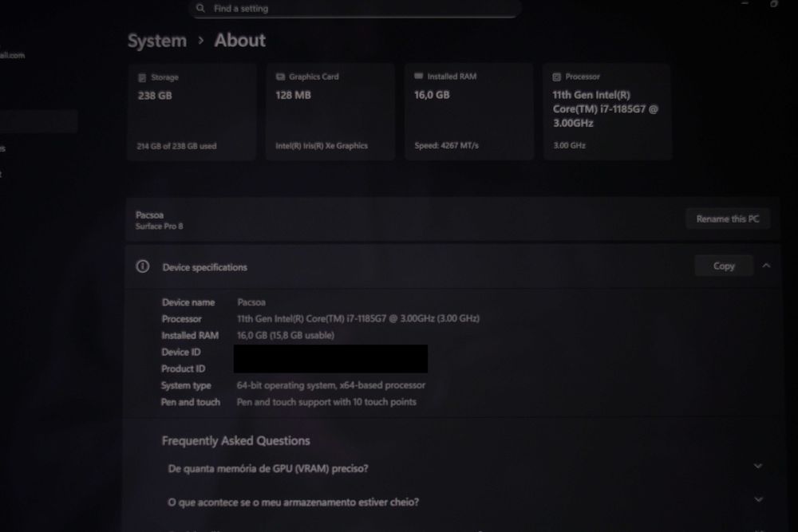Select the Device name value Pacsoa
This screenshot has width=798, height=532.
click(251, 302)
